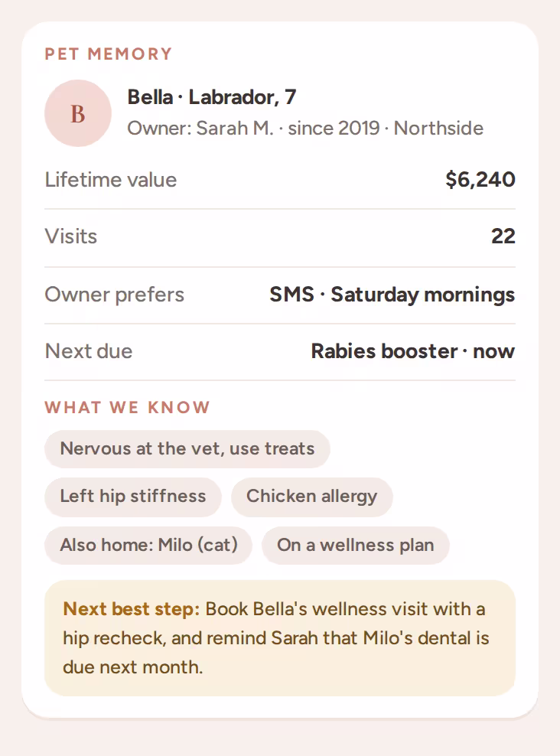Open the Visits row
Image resolution: width=560 pixels, height=756 pixels.
tap(280, 236)
